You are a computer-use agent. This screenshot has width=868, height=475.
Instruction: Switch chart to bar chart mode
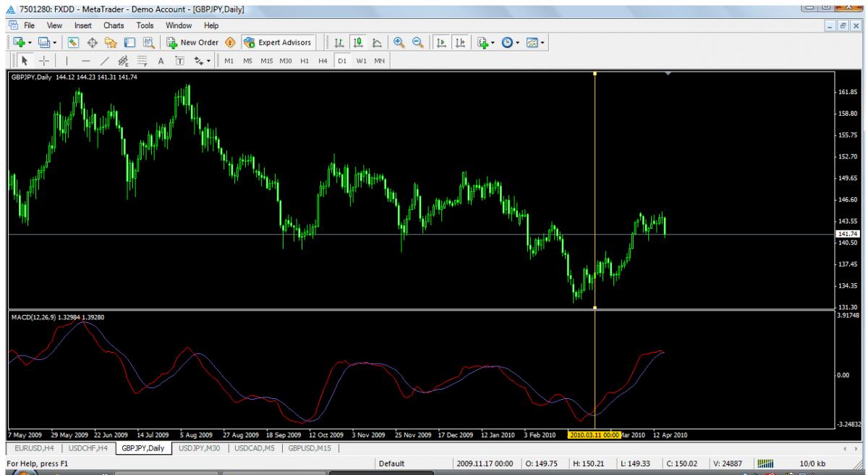click(x=339, y=42)
